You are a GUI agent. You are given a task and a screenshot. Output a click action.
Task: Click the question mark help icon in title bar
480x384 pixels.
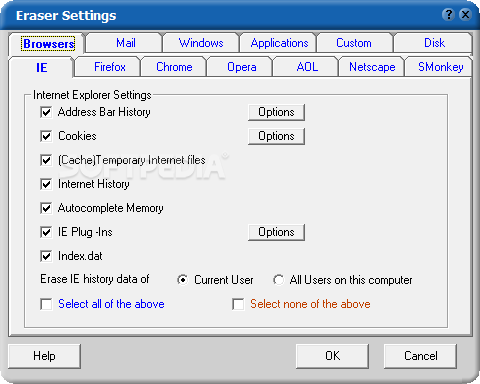point(448,14)
